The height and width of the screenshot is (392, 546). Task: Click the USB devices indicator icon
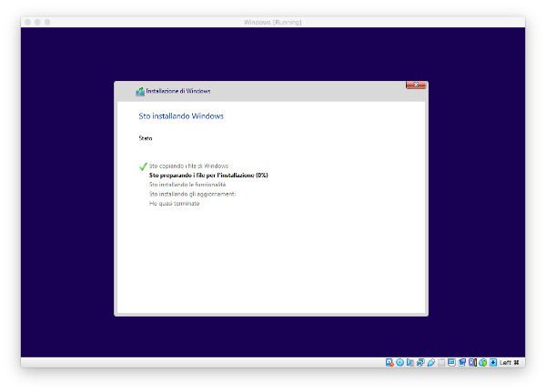431,362
